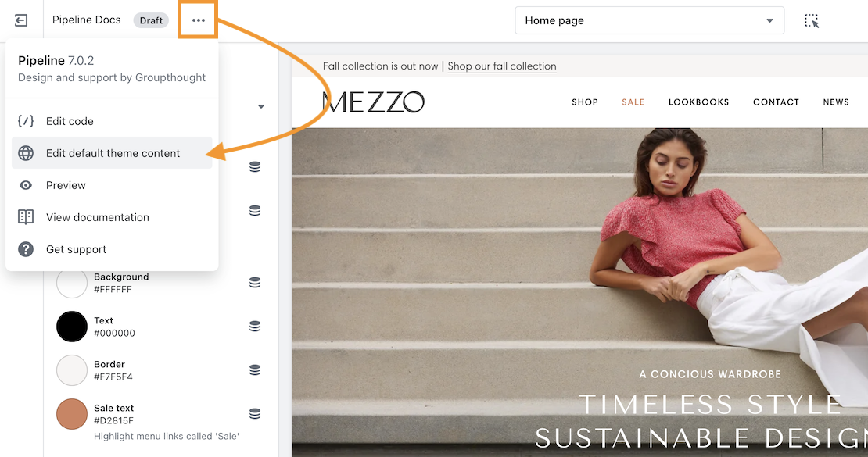Screen dimensions: 868x457
Task: Choose Edit default theme content
Action: coord(113,153)
